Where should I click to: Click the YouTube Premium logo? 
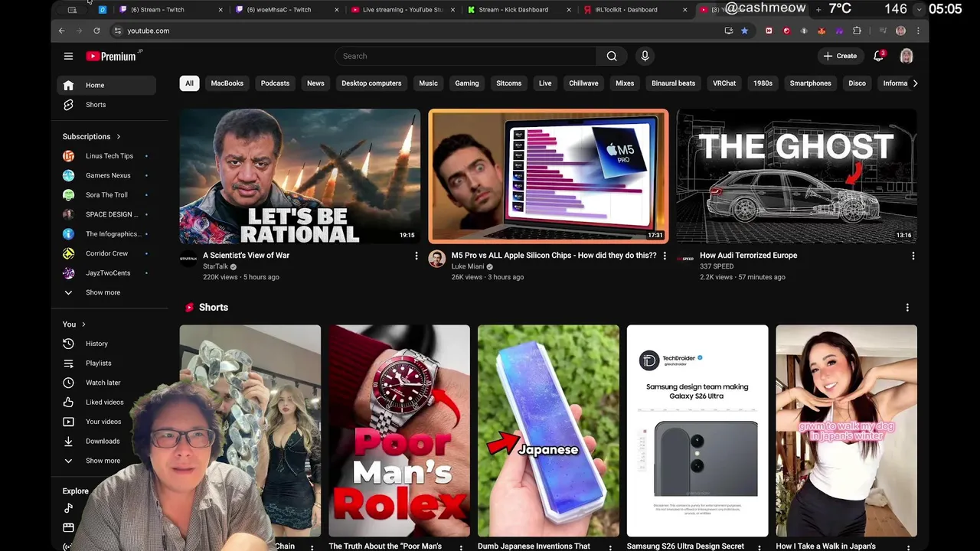pos(113,56)
